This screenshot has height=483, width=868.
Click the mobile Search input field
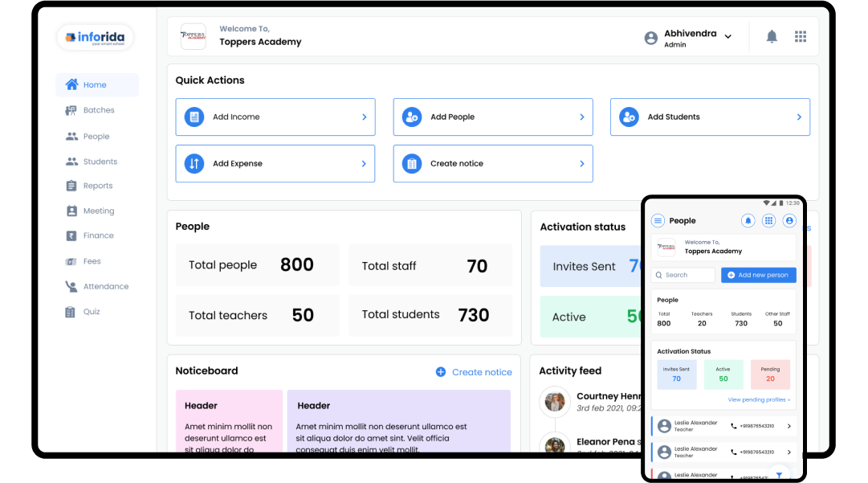coord(683,275)
